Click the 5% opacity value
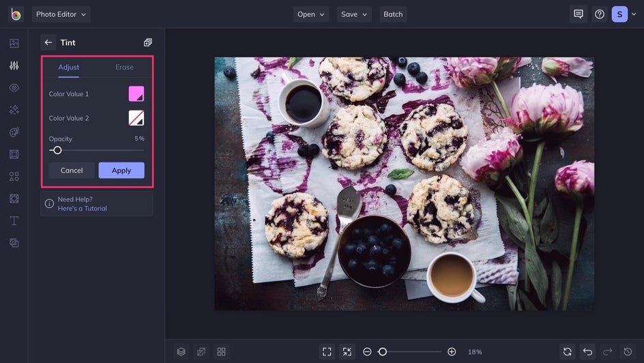Screen dimensions: 644x363 (x=139, y=139)
